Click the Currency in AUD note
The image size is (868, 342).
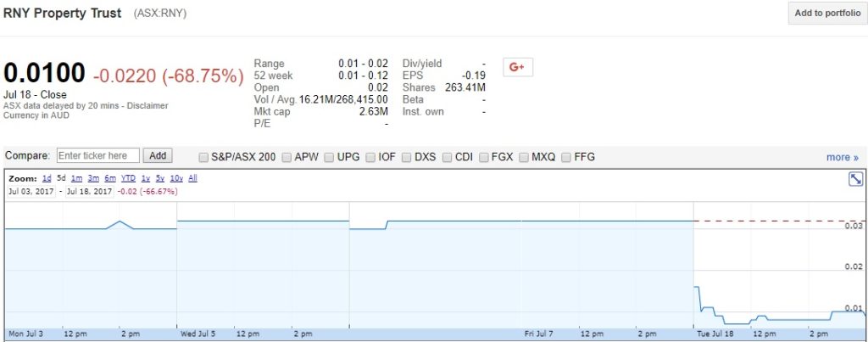tap(36, 116)
